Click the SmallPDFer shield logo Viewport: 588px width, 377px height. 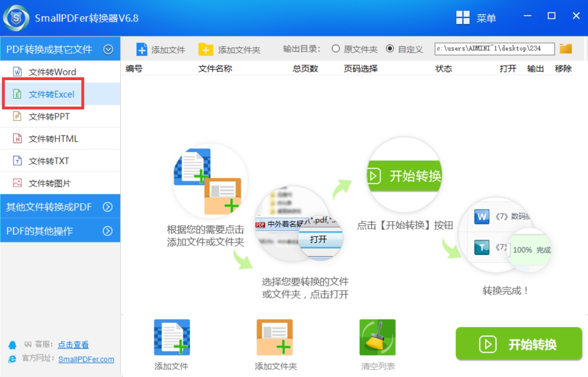[16, 18]
